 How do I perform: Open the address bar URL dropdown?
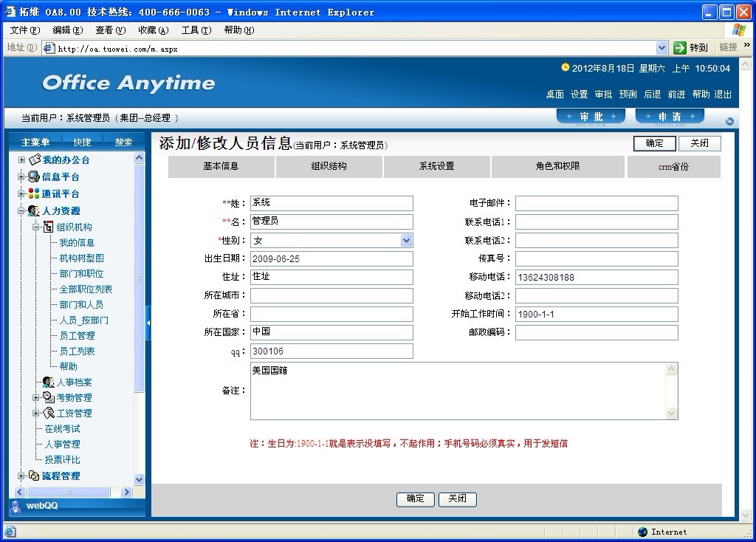(x=661, y=48)
